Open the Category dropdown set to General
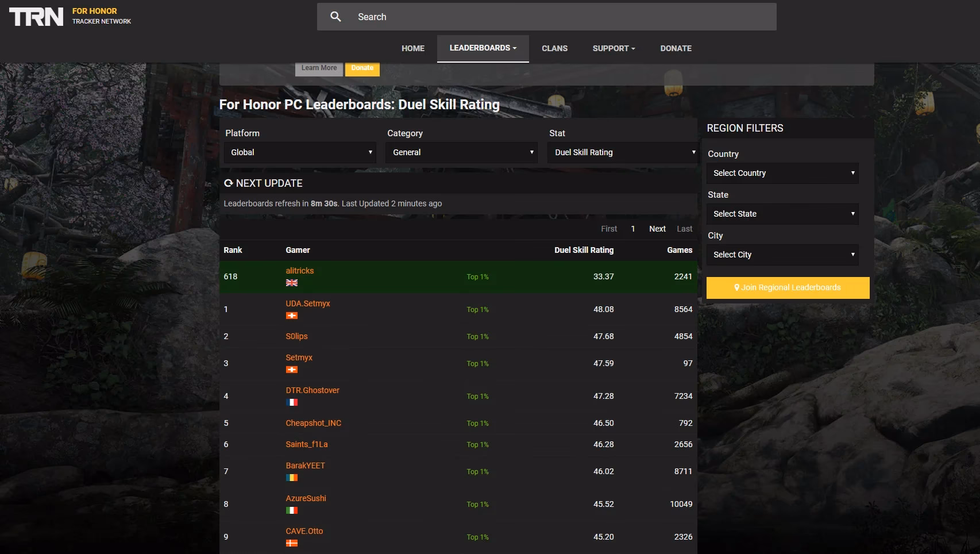This screenshot has width=980, height=554. point(461,152)
